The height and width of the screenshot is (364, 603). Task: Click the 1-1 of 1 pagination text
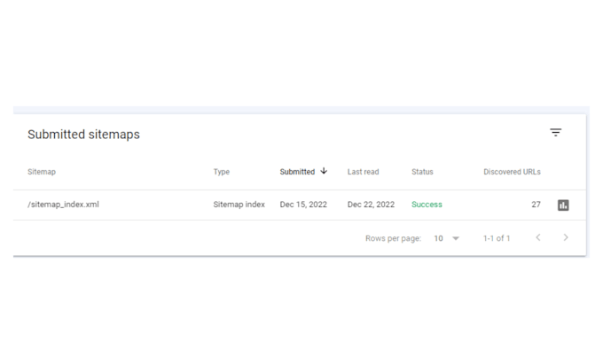497,238
